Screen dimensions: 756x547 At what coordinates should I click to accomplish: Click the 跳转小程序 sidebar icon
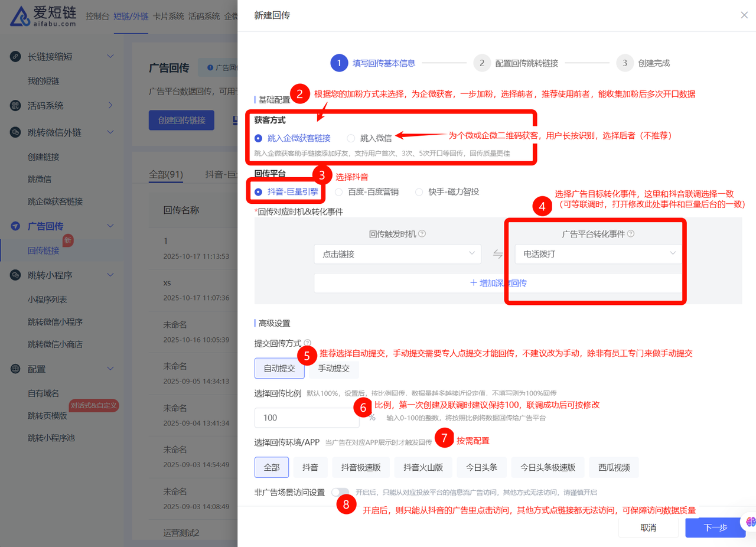click(16, 275)
